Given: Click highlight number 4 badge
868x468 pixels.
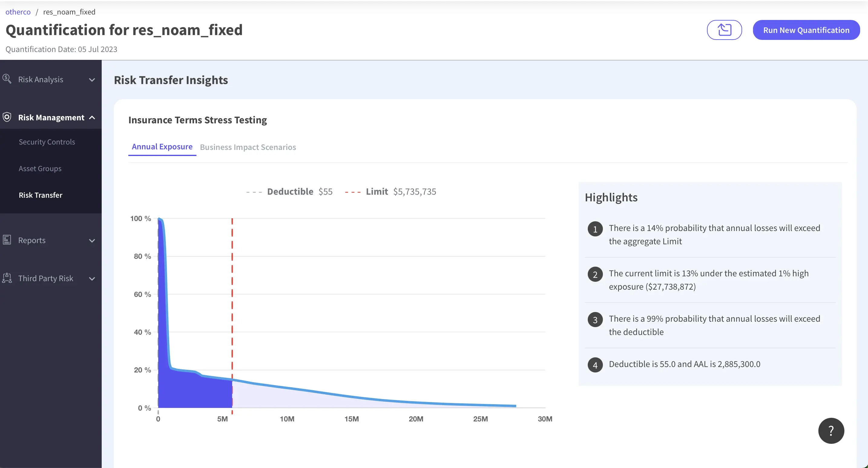Looking at the screenshot, I should coord(595,365).
